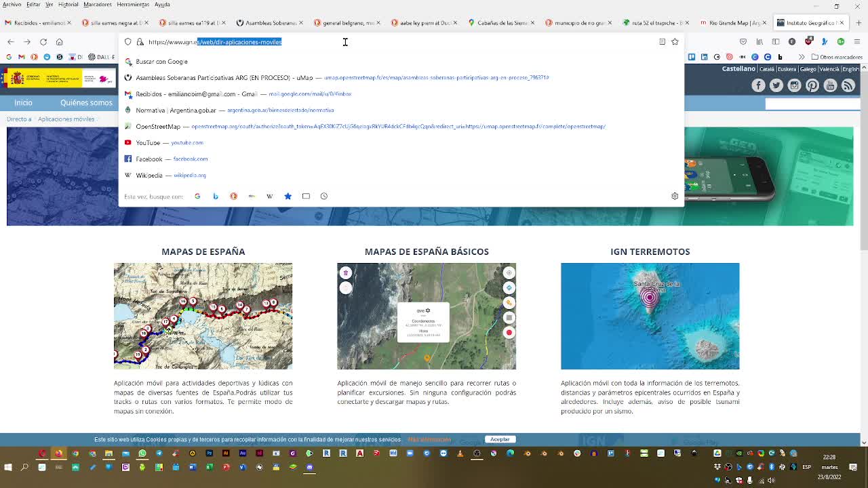Viewport: 868px width, 488px height.
Task: Open the Quiénes somos navigation item
Action: pyautogui.click(x=86, y=103)
